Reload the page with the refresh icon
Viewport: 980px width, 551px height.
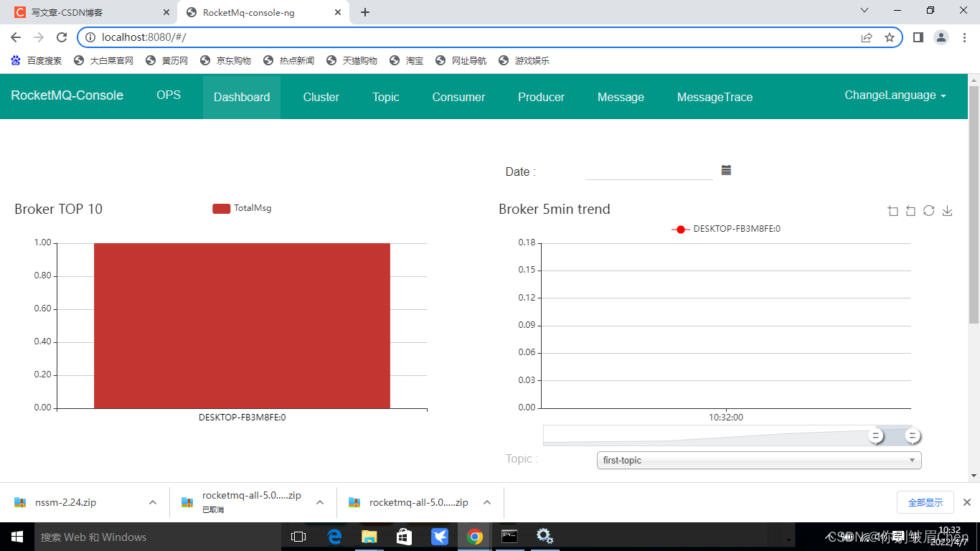point(62,37)
